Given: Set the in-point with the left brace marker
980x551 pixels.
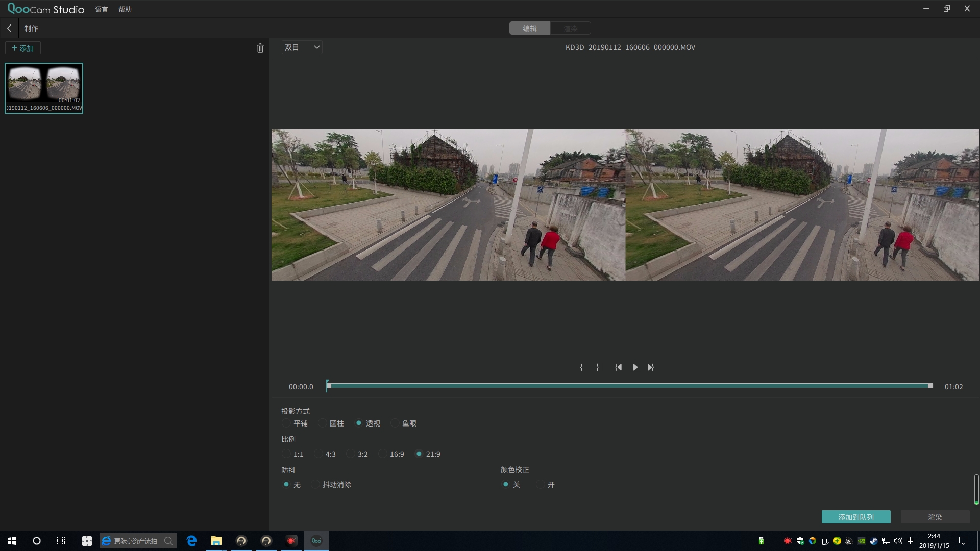Looking at the screenshot, I should tap(581, 367).
